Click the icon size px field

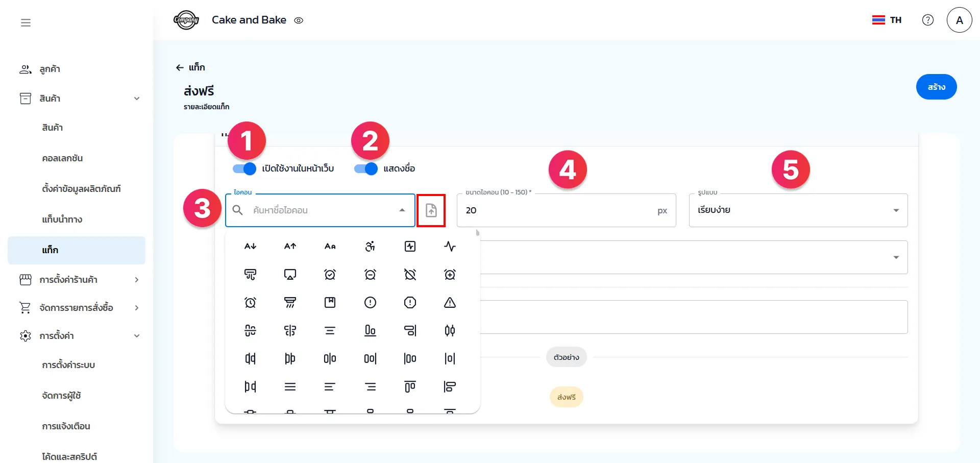[559, 210]
